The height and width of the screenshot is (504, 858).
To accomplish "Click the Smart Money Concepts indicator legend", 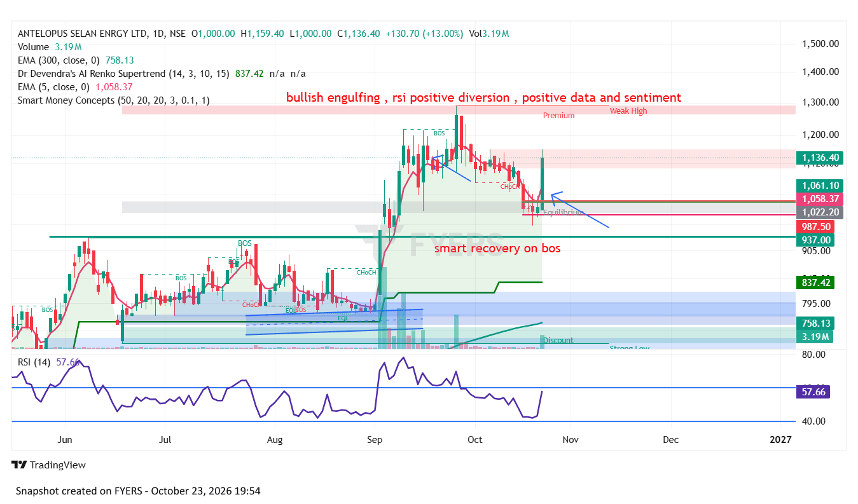I will [114, 100].
